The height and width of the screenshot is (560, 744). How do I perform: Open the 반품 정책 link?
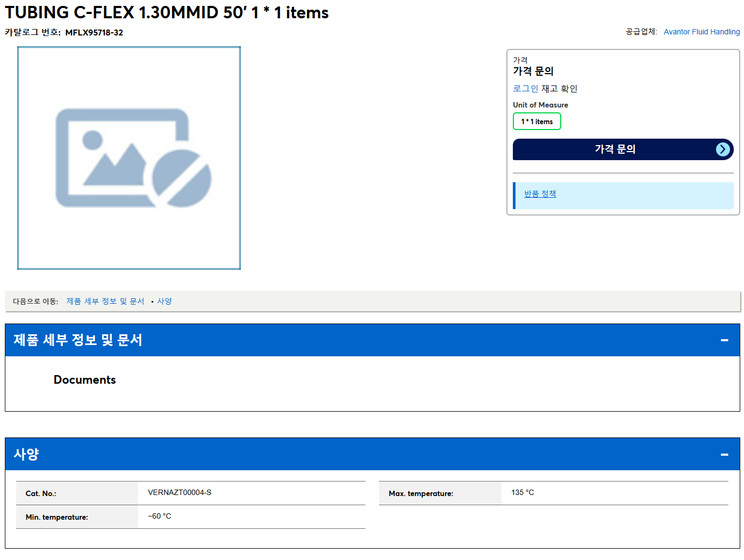540,193
